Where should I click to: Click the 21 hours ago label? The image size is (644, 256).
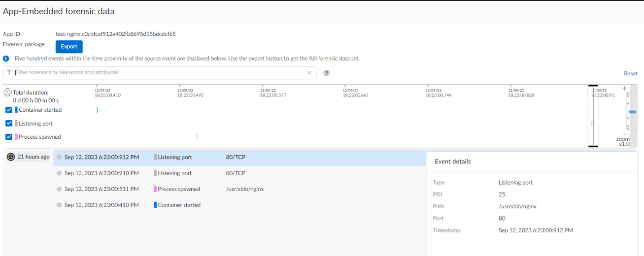coord(34,157)
